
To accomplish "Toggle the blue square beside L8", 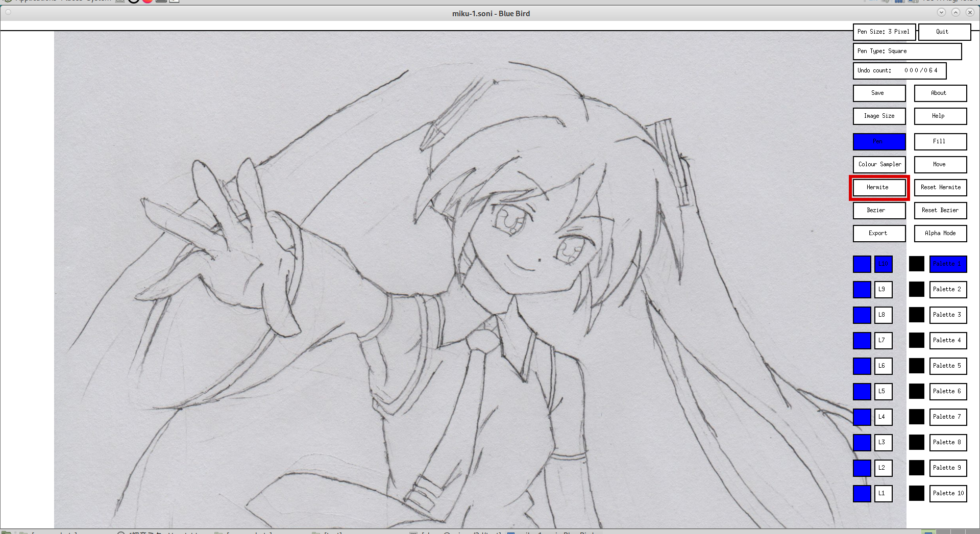I will click(862, 315).
